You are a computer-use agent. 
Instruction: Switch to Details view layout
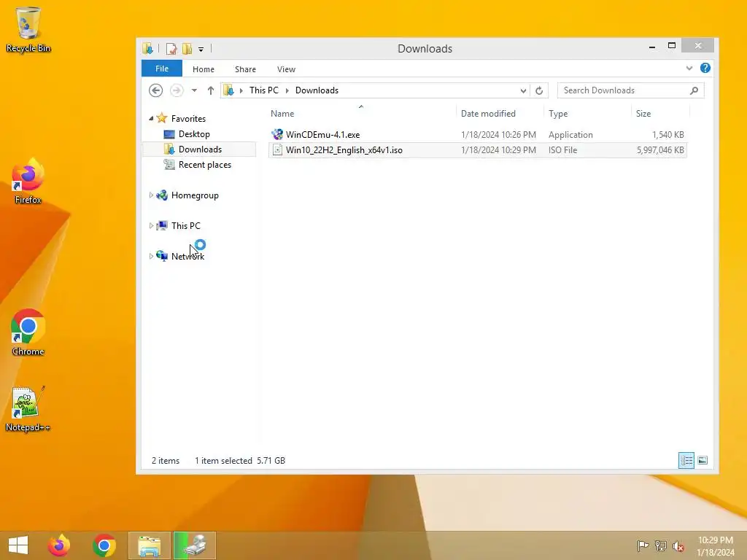point(686,461)
